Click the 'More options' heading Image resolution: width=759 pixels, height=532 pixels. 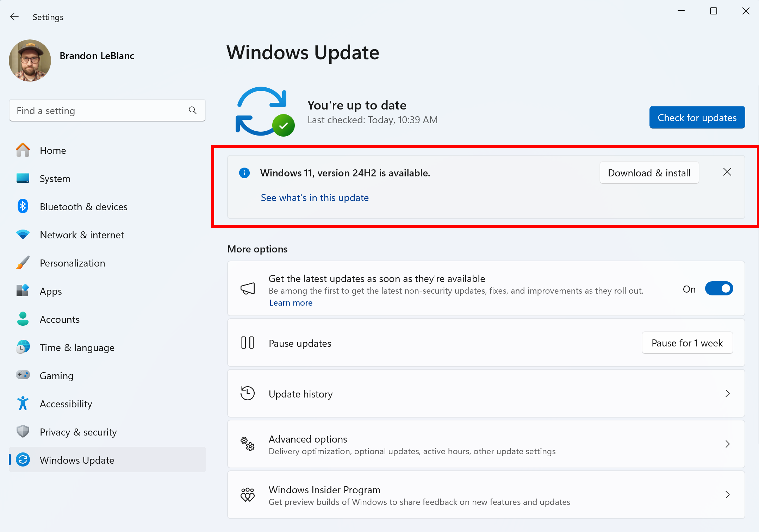click(x=257, y=249)
